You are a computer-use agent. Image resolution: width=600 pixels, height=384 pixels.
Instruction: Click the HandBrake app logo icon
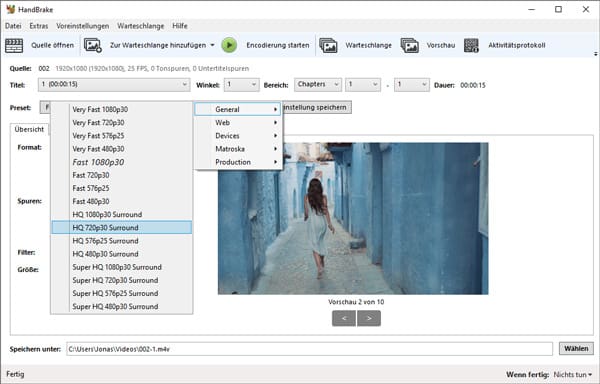click(10, 9)
